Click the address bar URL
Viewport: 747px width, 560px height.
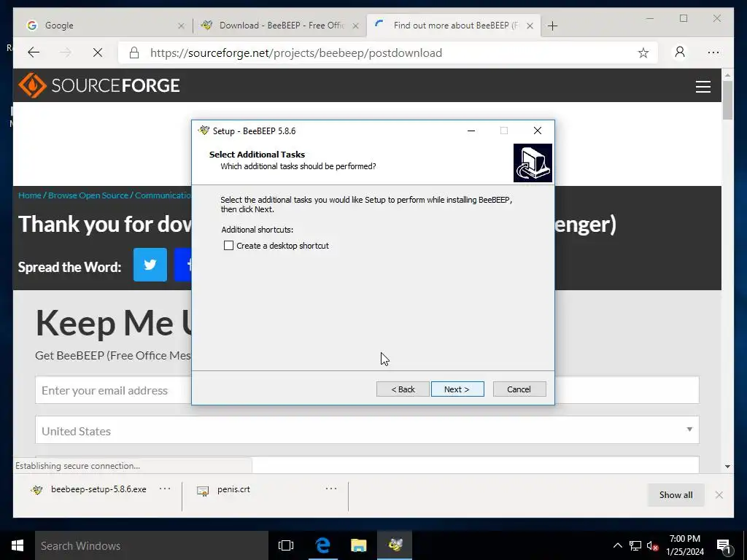point(296,52)
